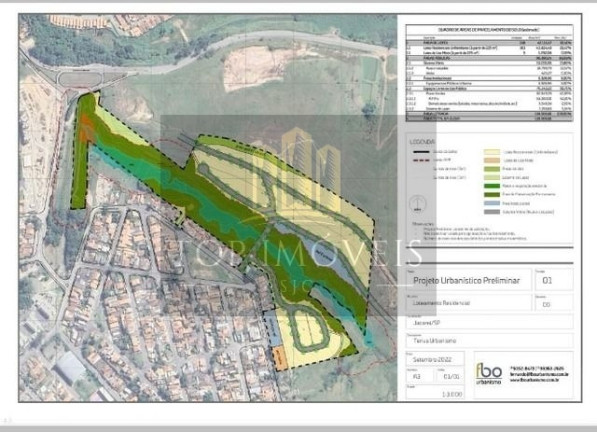Select the gray road system legend swatch
Screen dimensions: 597x432
pos(492,212)
